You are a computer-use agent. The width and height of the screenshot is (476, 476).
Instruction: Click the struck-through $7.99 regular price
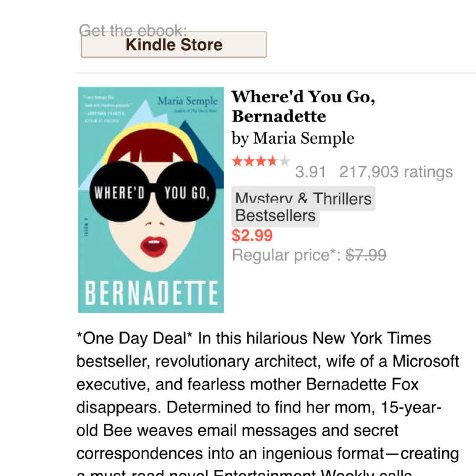[366, 255]
